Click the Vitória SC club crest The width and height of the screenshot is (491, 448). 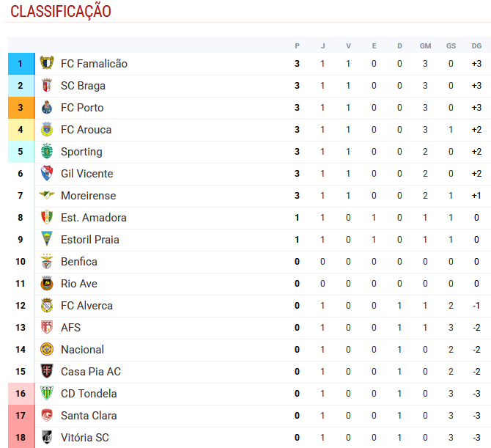(47, 437)
